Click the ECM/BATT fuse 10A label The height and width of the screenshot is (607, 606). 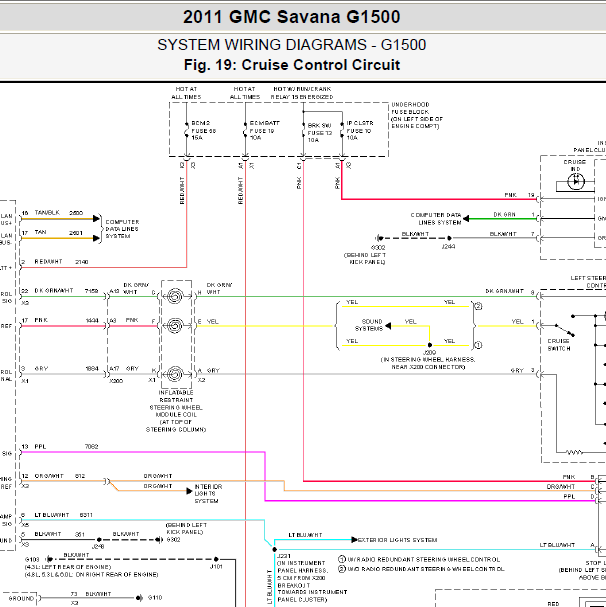tap(264, 130)
